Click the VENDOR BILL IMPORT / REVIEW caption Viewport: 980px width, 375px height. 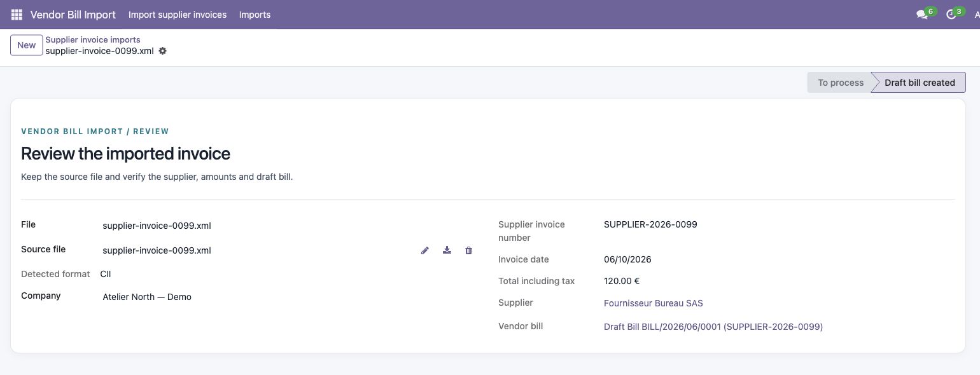(x=95, y=132)
